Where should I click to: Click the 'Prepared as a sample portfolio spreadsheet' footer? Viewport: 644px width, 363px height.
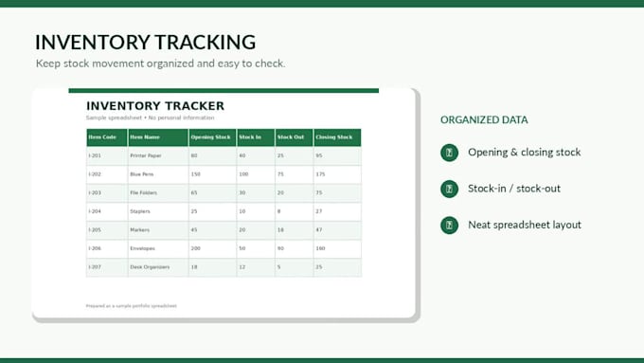(x=132, y=306)
